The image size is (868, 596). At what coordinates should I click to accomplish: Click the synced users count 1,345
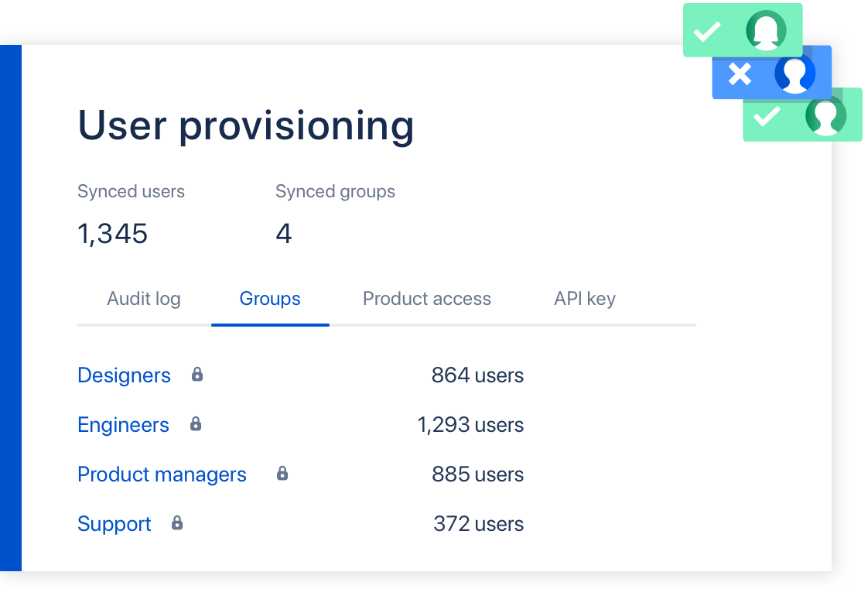(113, 234)
